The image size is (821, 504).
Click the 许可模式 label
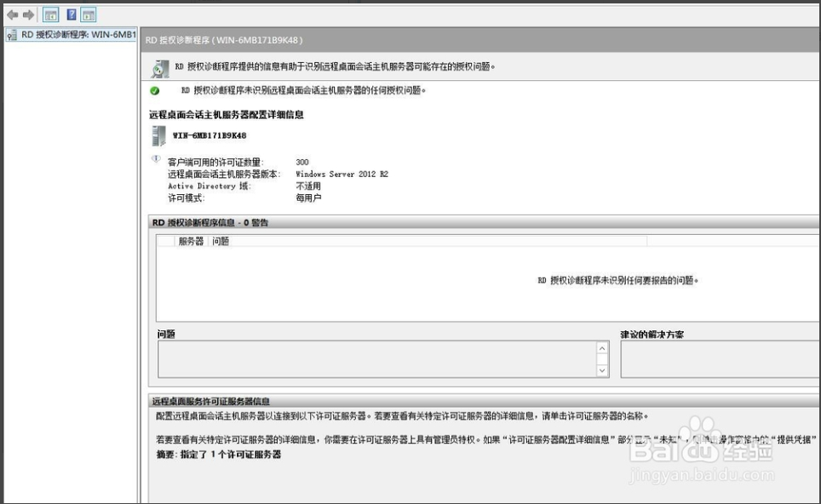186,198
